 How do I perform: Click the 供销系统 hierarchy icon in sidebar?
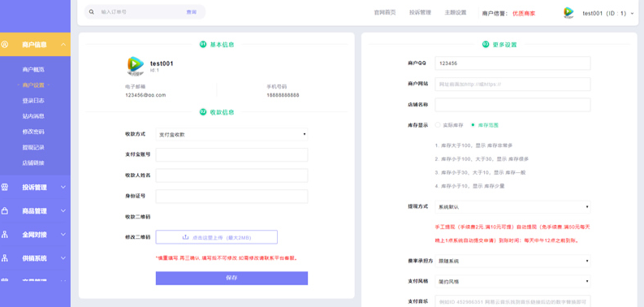[5, 258]
